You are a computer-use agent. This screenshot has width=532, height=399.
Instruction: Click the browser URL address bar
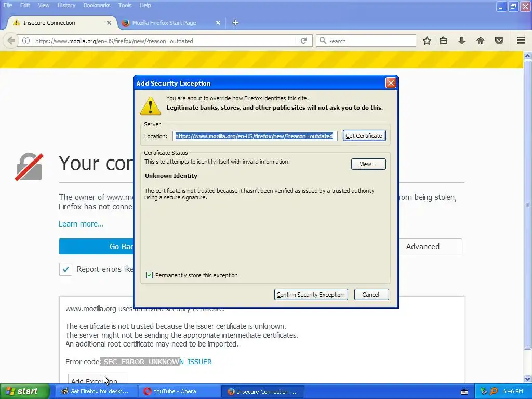point(165,41)
